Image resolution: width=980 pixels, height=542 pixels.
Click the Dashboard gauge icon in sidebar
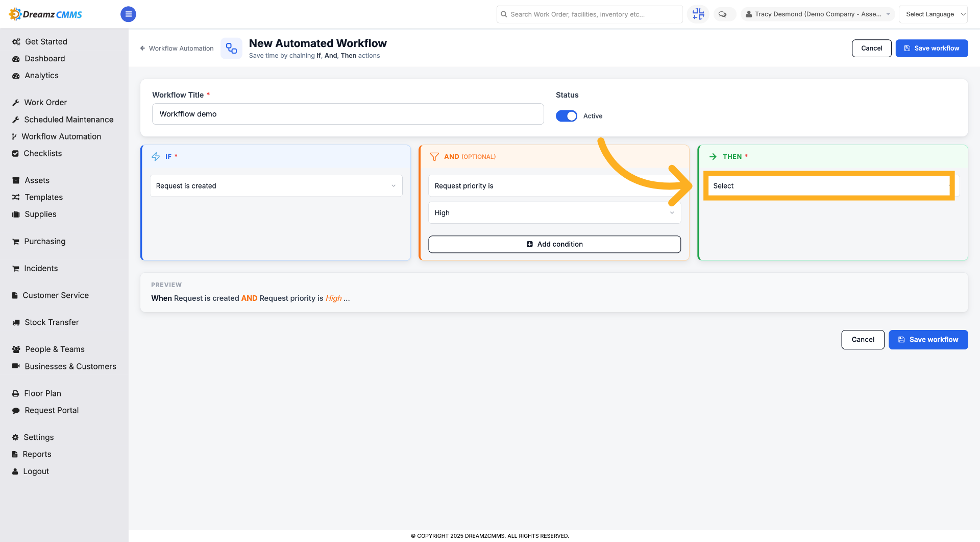16,59
